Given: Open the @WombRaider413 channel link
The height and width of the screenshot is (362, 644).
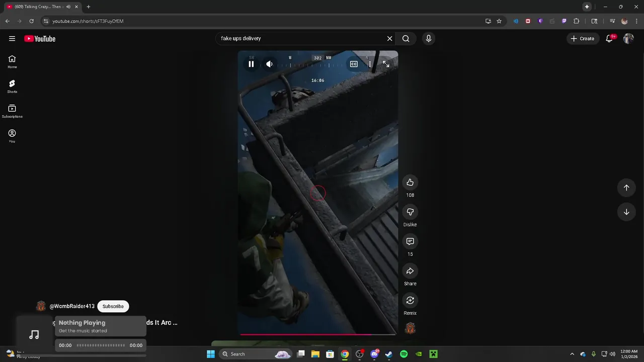Looking at the screenshot, I should tap(72, 306).
